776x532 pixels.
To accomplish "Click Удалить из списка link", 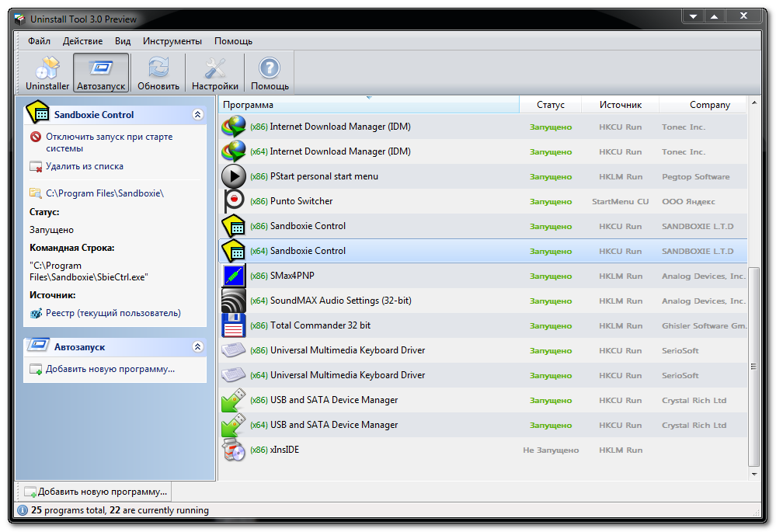I will pyautogui.click(x=84, y=166).
